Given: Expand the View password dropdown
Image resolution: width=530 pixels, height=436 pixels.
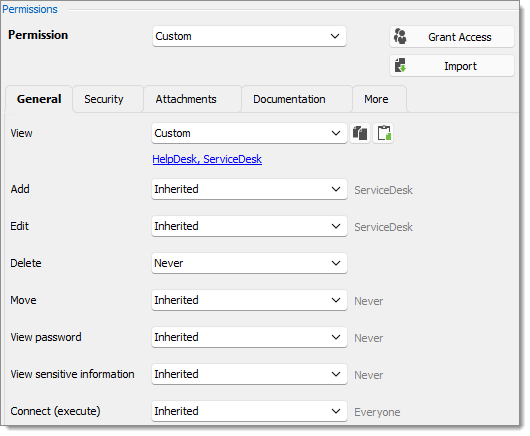Looking at the screenshot, I should [x=249, y=337].
